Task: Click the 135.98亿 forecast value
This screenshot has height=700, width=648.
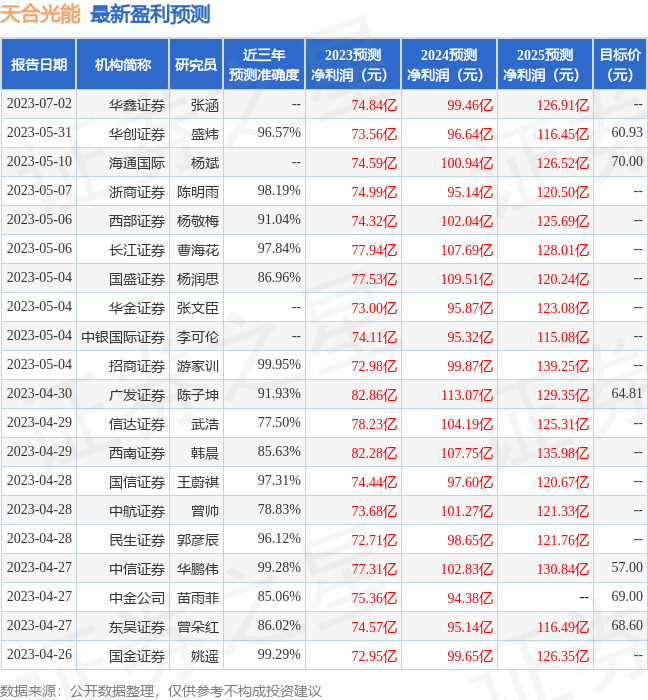Action: [x=563, y=454]
